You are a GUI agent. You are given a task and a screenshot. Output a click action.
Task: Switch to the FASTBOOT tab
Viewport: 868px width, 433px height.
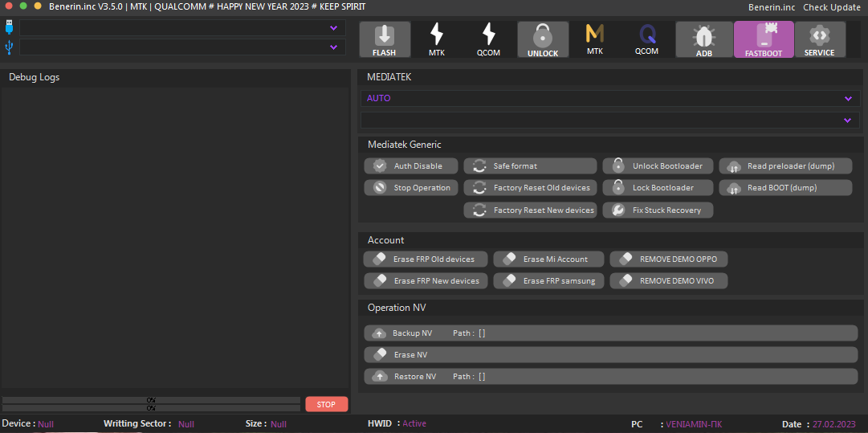tap(763, 39)
